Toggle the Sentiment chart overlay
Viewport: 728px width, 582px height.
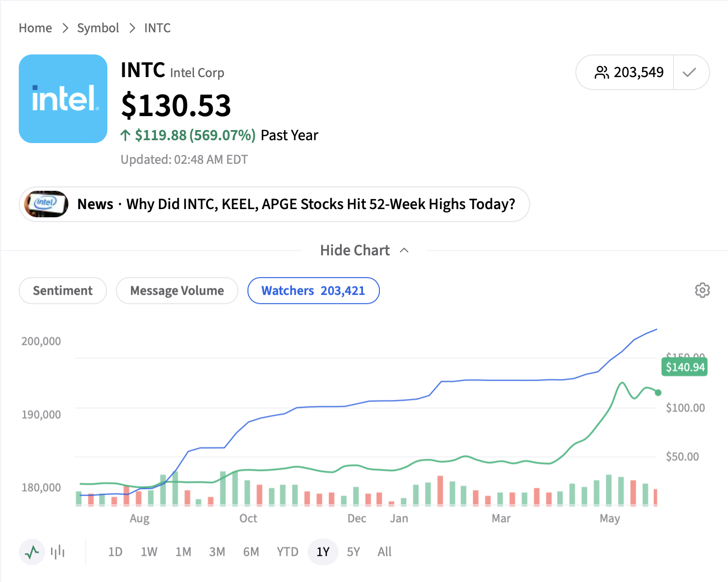point(63,291)
